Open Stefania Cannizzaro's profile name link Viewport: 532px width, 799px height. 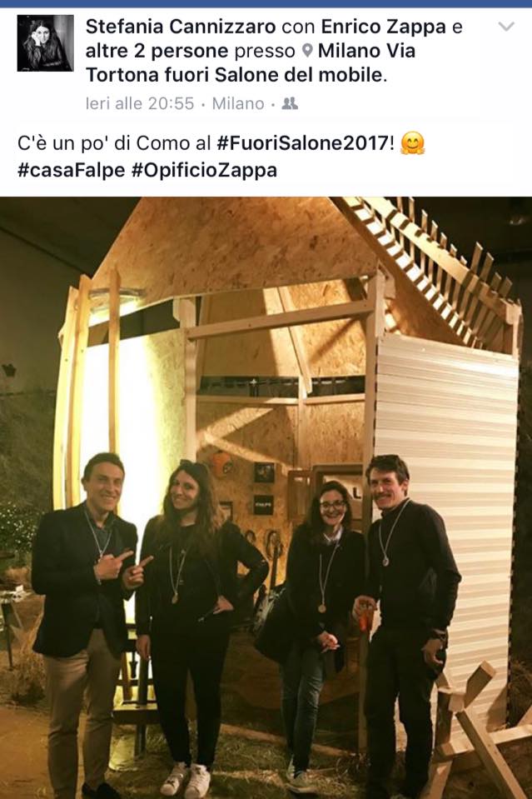pyautogui.click(x=181, y=27)
